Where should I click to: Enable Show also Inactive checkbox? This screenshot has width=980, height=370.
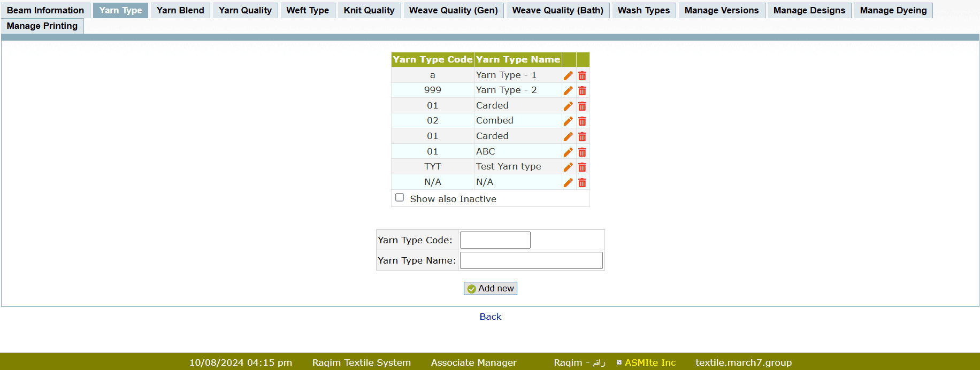click(x=400, y=198)
